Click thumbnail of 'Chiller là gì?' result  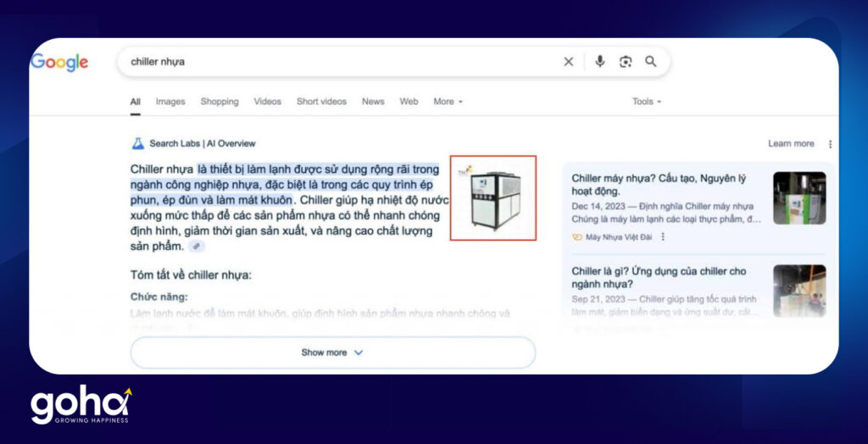pos(799,291)
